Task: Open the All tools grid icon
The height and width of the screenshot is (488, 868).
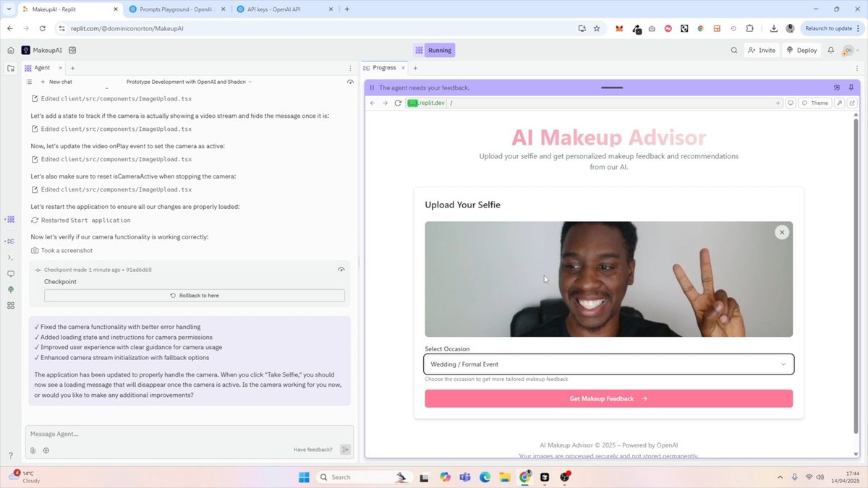Action: point(10,306)
